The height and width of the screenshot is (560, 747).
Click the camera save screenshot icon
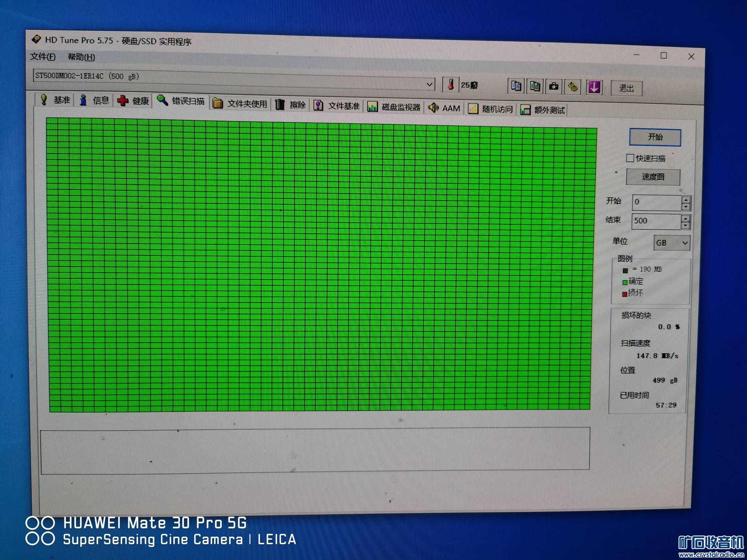554,86
